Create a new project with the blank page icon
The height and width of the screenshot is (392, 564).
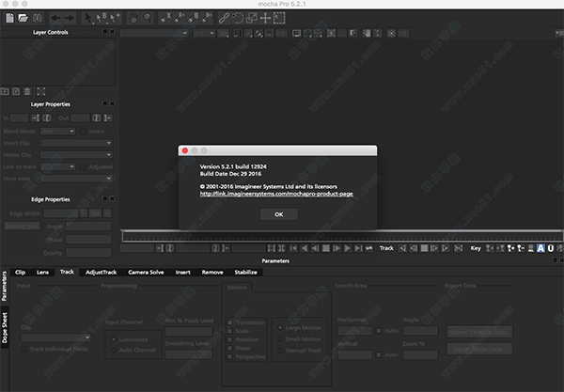(9, 18)
